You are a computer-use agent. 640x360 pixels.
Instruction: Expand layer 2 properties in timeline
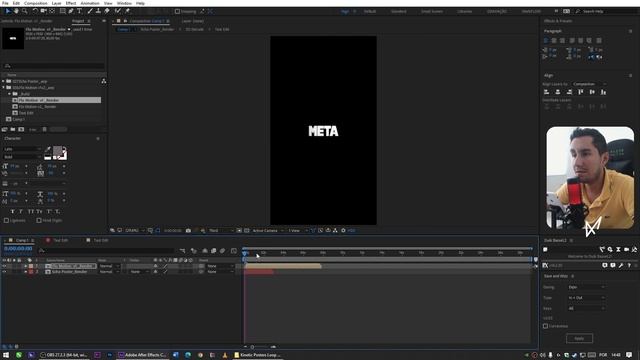(x=25, y=272)
